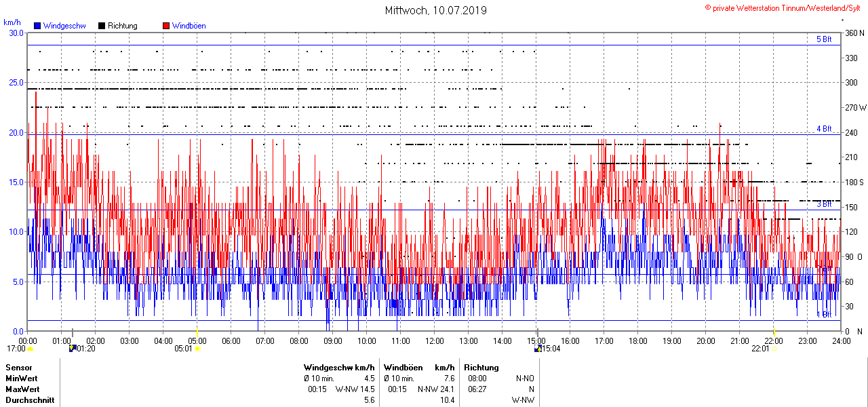
Task: Click the Windgeschw km/h column header
Action: 340,368
